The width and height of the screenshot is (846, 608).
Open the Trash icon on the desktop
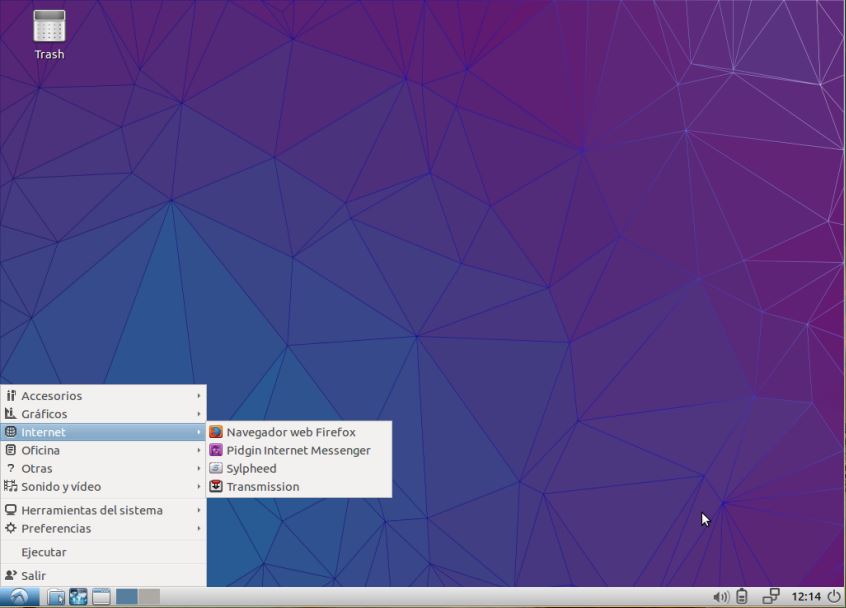tap(49, 28)
